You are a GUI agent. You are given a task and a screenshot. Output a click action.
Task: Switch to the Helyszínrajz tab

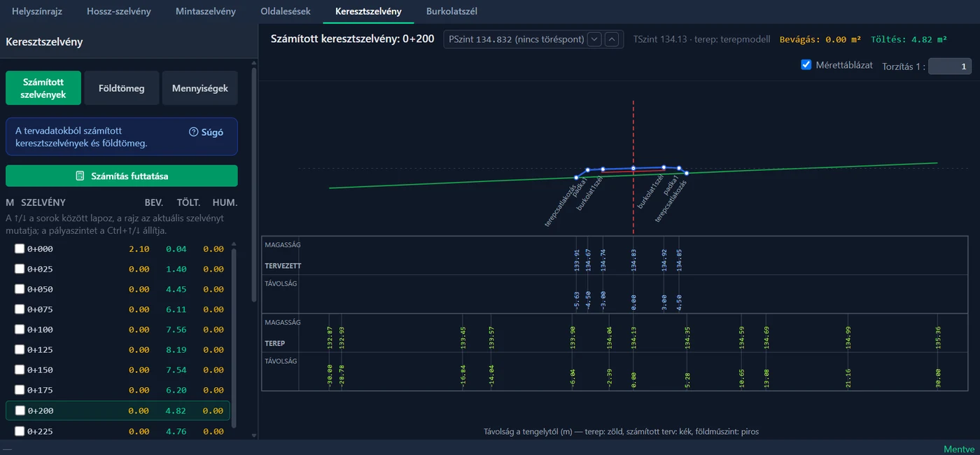point(37,11)
